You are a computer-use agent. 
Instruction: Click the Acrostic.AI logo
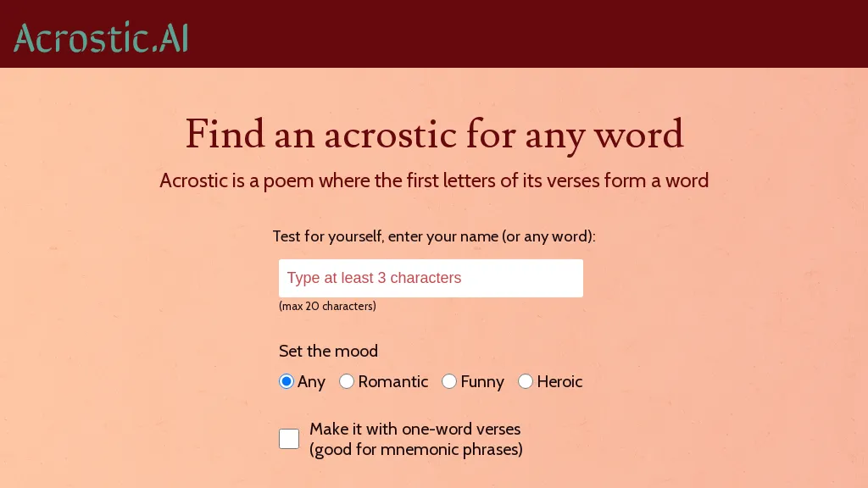click(99, 37)
